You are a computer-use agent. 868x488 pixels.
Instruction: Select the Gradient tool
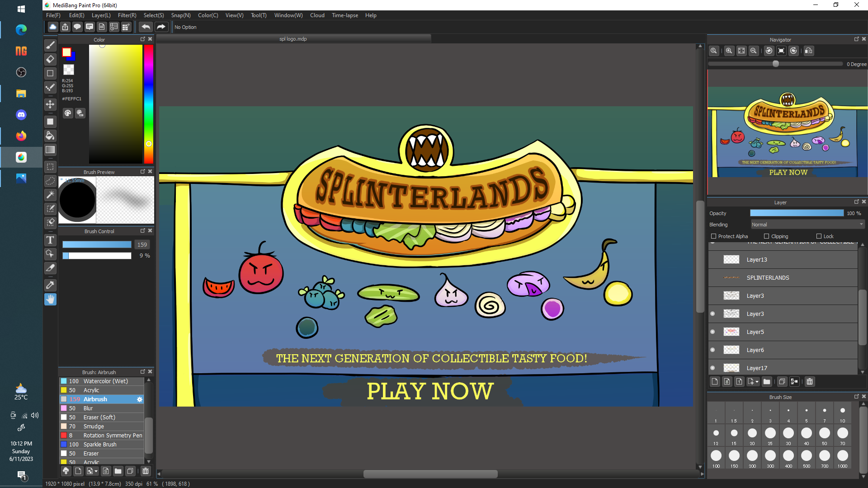click(50, 150)
